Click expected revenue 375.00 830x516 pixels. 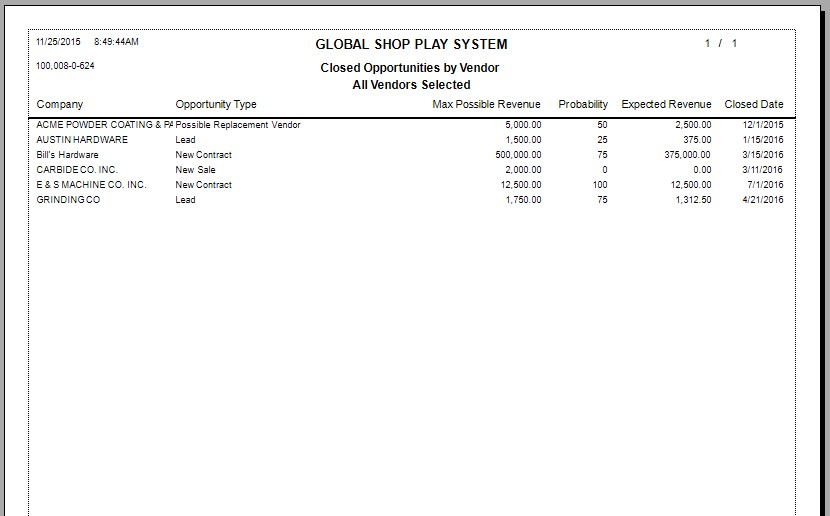pyautogui.click(x=697, y=140)
